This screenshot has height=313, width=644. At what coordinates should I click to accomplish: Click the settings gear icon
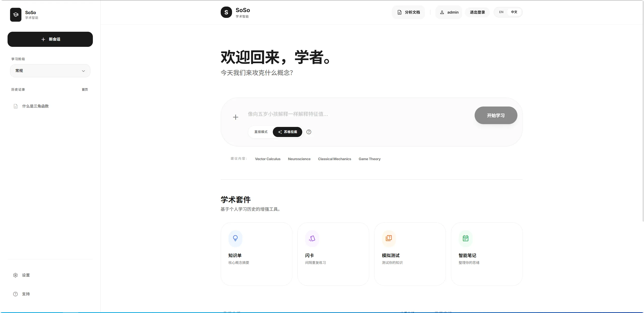pyautogui.click(x=15, y=275)
